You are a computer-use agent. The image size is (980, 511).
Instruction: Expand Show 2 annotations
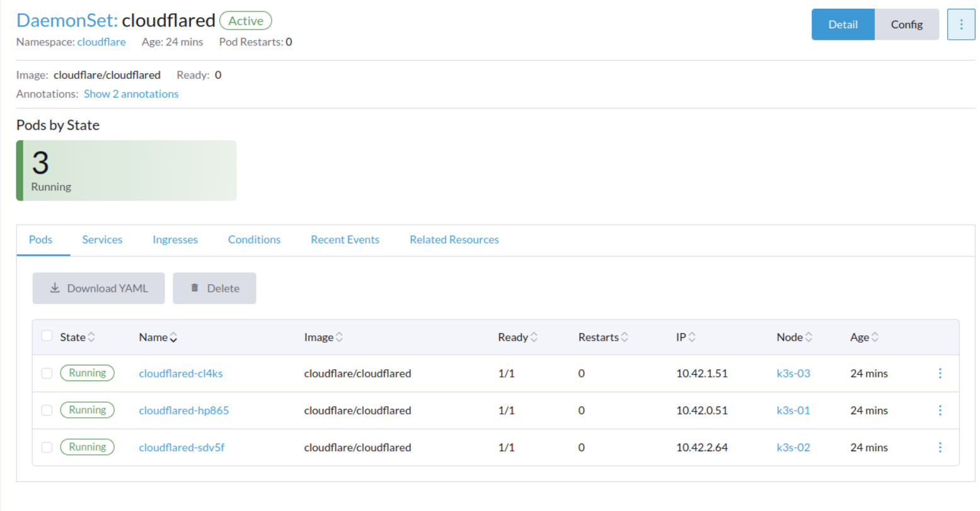point(131,94)
